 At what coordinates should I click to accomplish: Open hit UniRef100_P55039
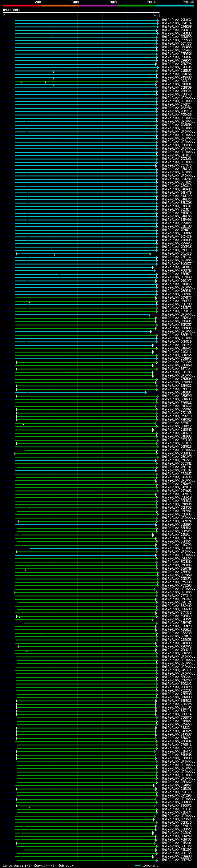click(177, 115)
